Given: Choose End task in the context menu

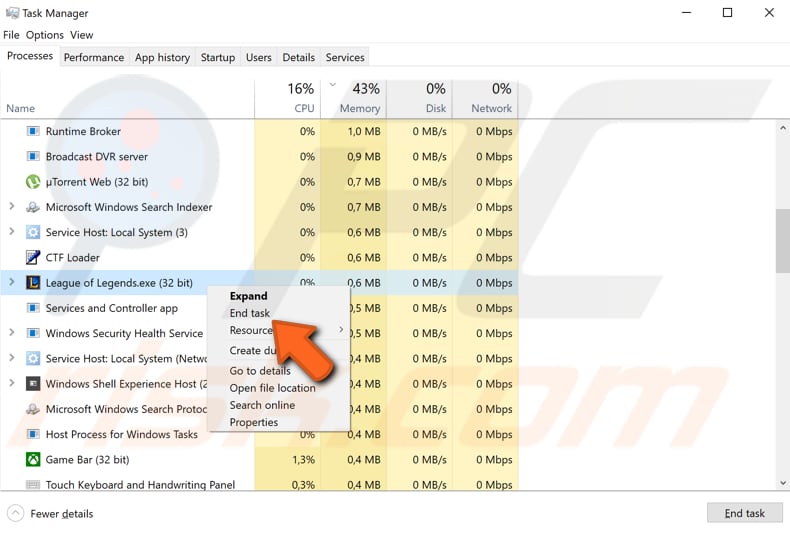Looking at the screenshot, I should coord(249,313).
